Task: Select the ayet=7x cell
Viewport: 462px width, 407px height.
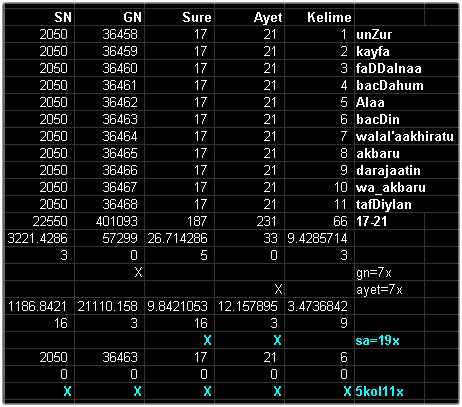Action: pyautogui.click(x=389, y=290)
